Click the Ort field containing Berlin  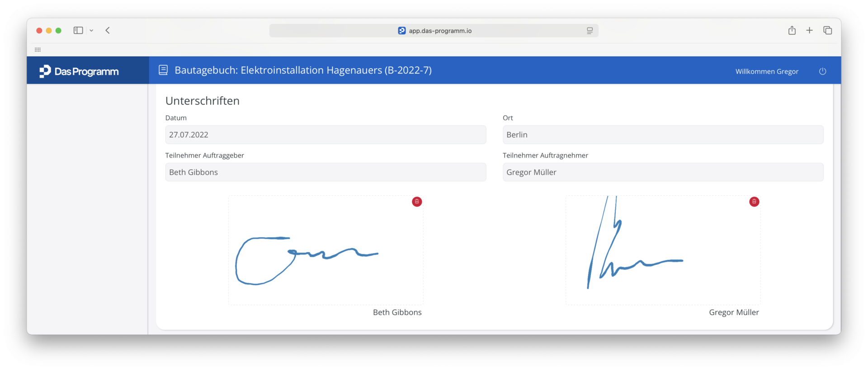click(x=663, y=135)
